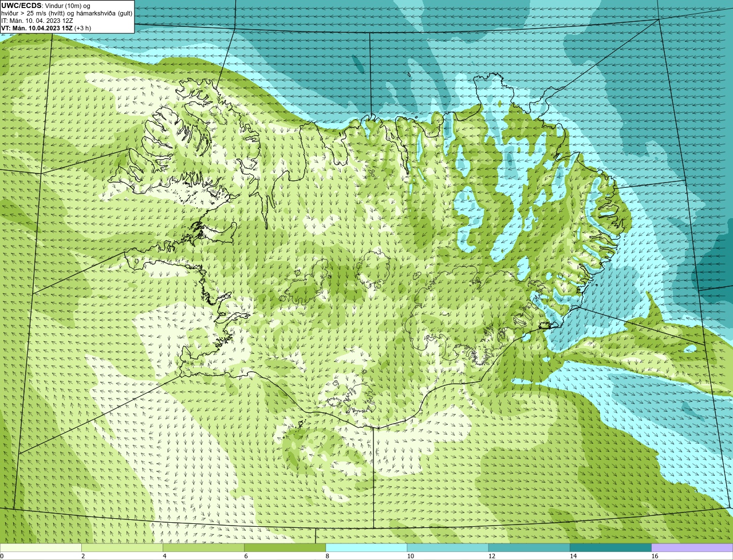
Task: Click the palest 0–2 m/s legend swatch
Action: (41, 548)
